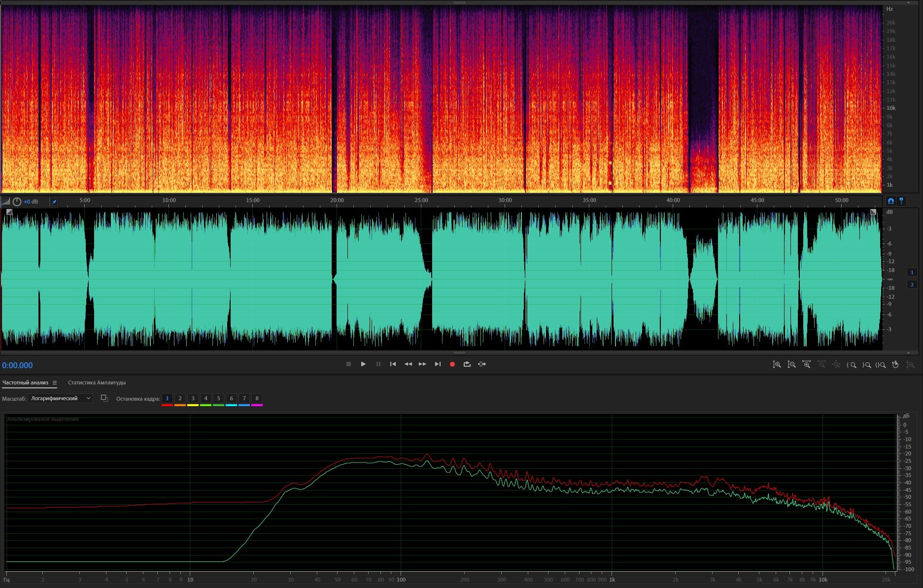Jump to previous marker with Move Playhead icon
Viewport: 923px width, 588px height.
pyautogui.click(x=393, y=364)
